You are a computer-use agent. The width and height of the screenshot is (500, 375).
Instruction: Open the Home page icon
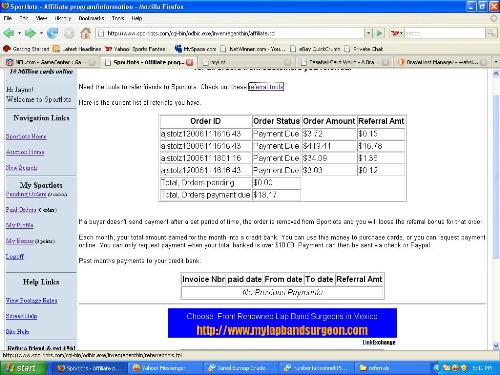point(86,33)
